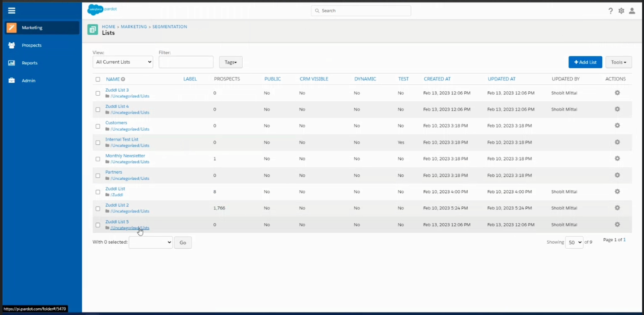Open the help question mark icon

[611, 11]
